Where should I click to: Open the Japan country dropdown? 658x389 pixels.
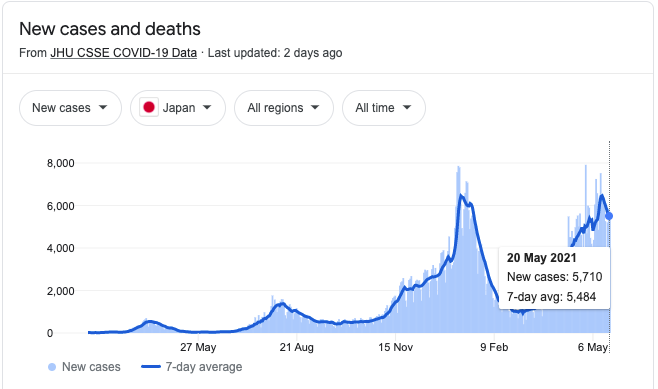[178, 108]
